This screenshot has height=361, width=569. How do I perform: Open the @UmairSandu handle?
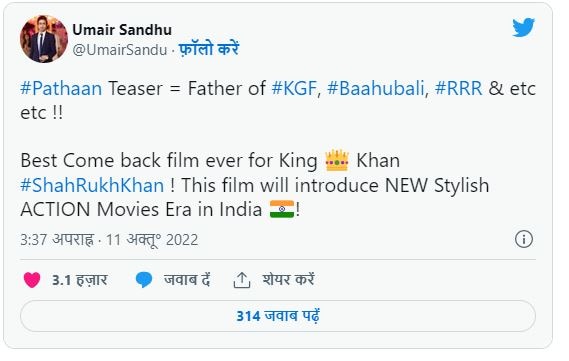pos(120,50)
